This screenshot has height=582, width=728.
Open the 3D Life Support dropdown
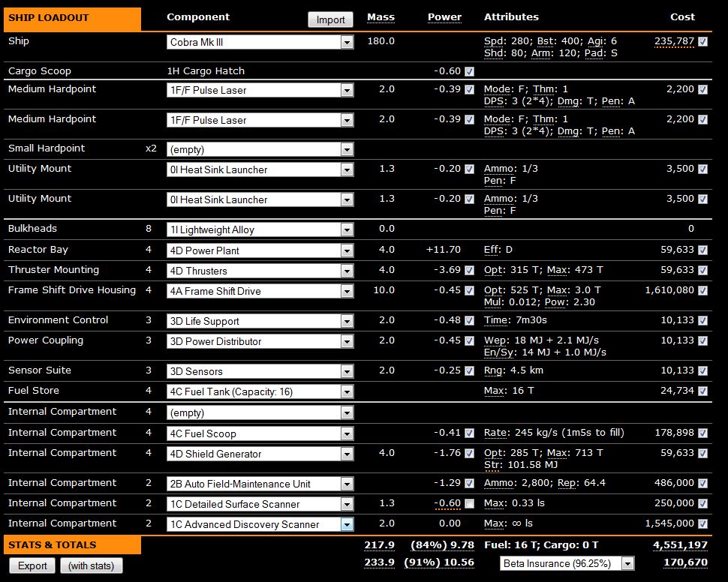click(x=260, y=321)
